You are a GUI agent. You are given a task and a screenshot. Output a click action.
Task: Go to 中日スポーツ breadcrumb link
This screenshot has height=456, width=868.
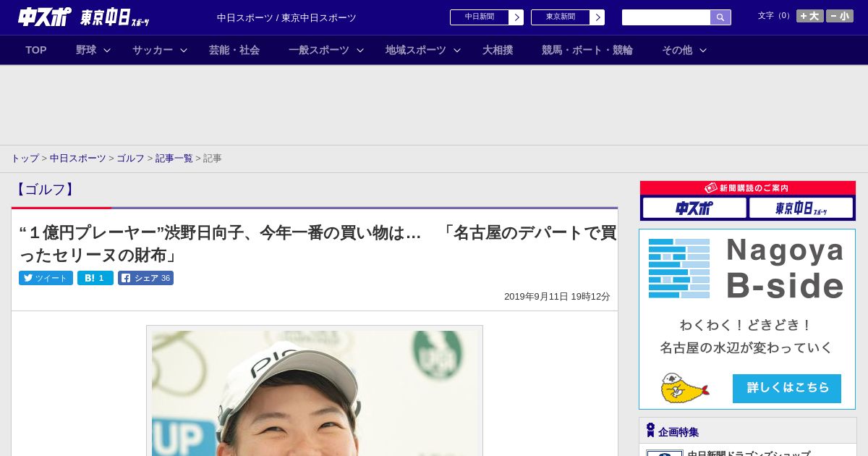[x=78, y=159]
